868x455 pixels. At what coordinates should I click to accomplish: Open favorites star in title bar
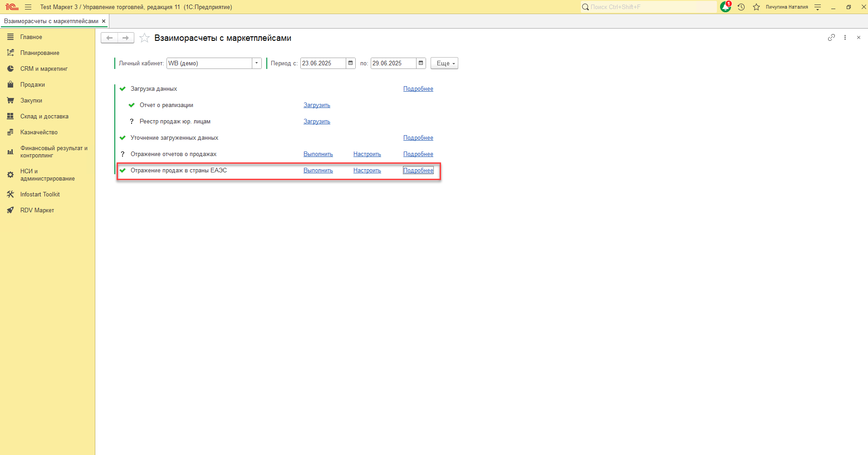[756, 7]
